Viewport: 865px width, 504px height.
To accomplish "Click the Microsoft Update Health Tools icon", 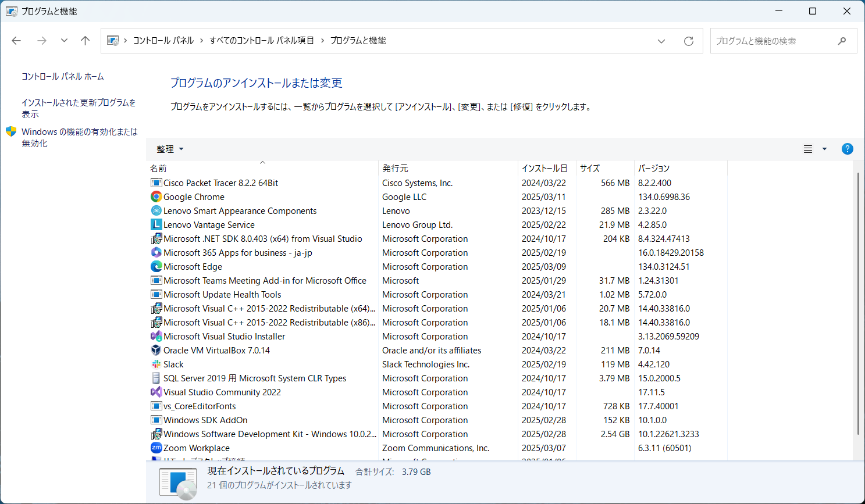I will click(156, 295).
